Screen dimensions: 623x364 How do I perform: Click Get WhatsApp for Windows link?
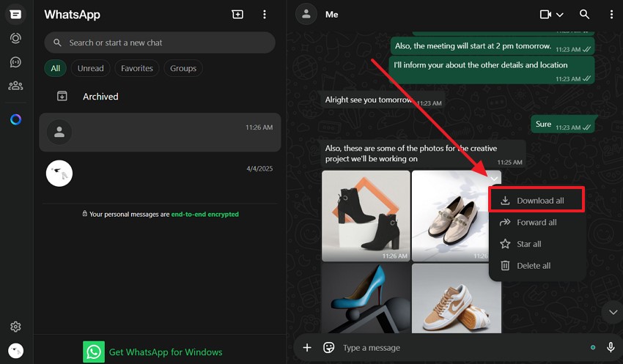click(x=165, y=352)
